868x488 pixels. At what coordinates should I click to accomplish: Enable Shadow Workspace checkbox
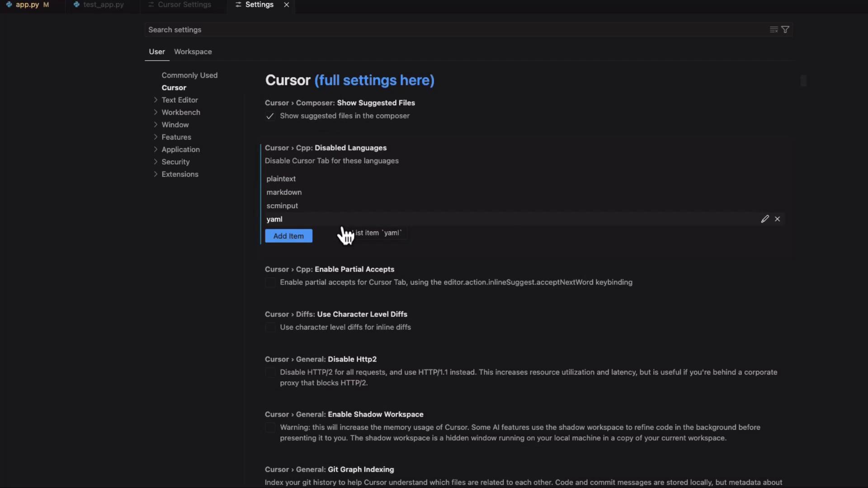[x=270, y=428]
